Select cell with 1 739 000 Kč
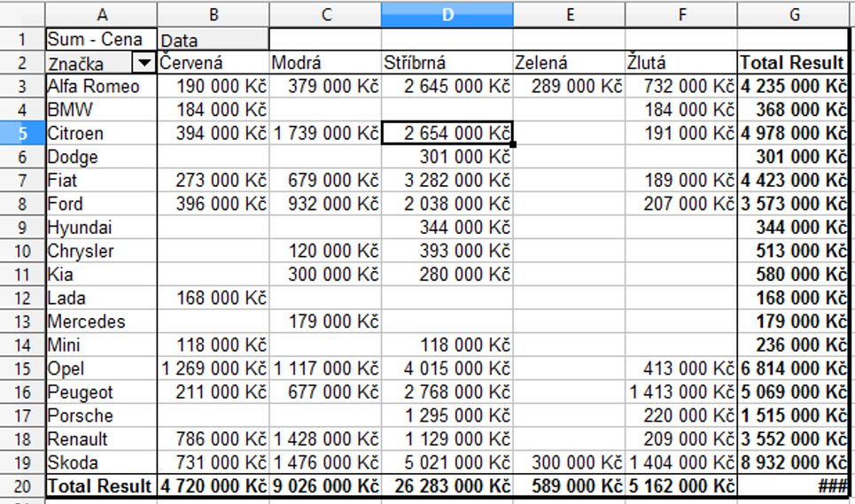The height and width of the screenshot is (504, 855). point(325,134)
